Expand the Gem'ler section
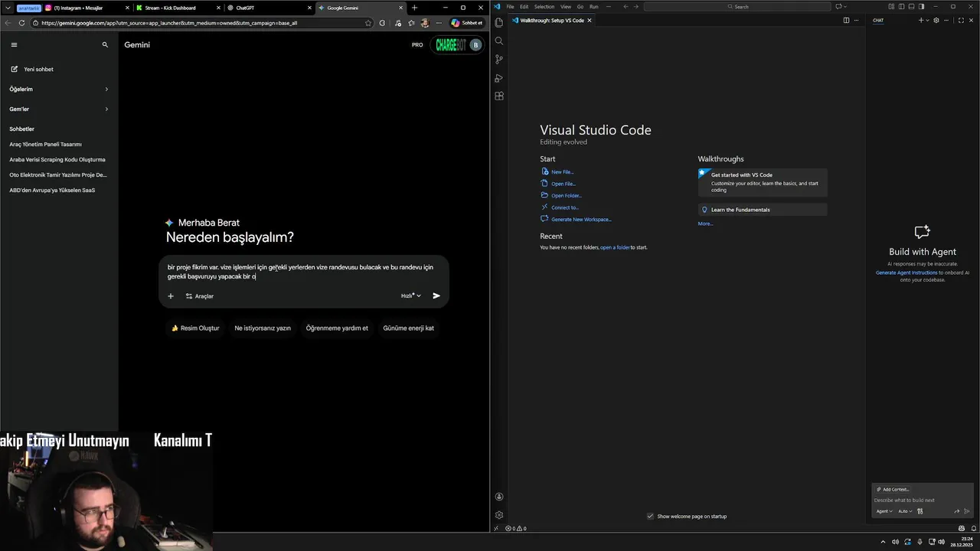 pos(59,109)
